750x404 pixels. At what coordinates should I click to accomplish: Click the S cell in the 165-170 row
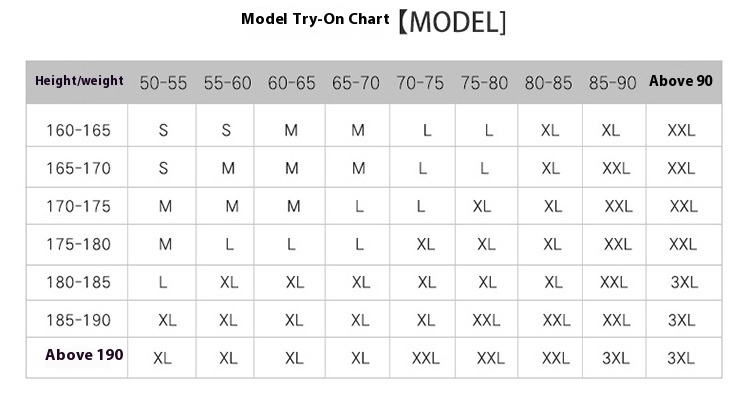(163, 168)
